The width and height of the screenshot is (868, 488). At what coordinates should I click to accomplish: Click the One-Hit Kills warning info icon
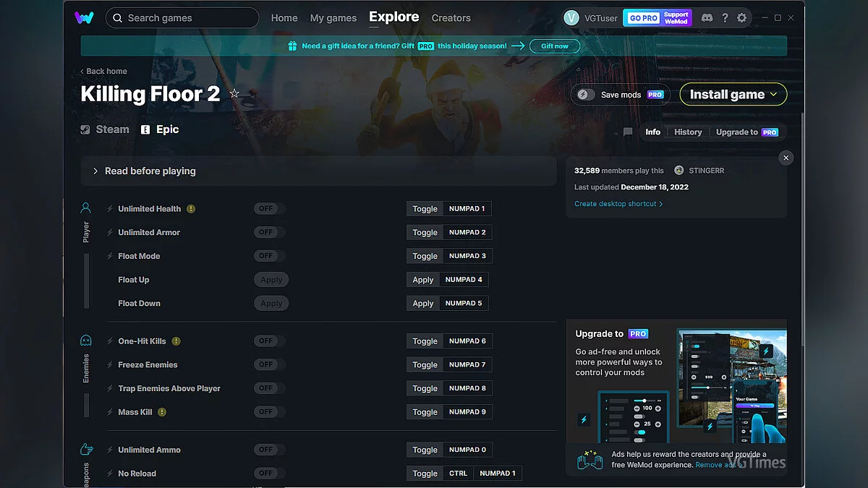[x=176, y=341]
